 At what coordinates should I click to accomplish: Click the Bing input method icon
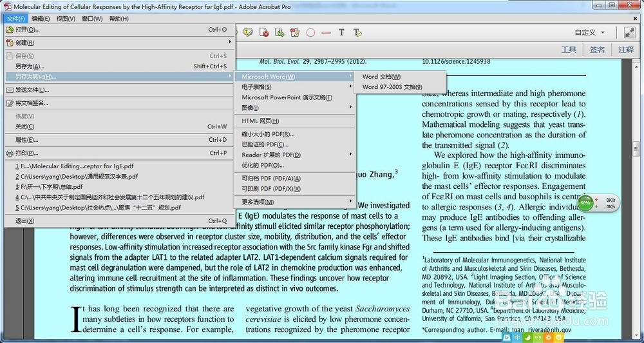(507, 338)
